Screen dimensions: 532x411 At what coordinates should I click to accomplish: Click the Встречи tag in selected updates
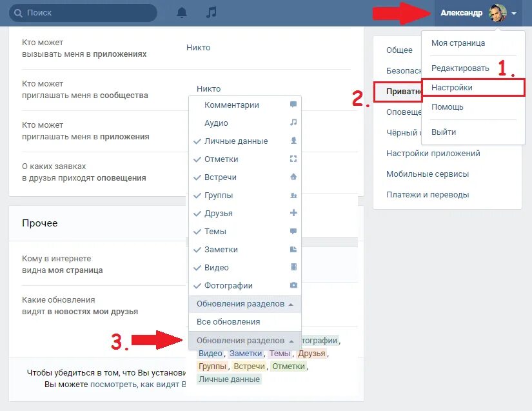(x=250, y=366)
